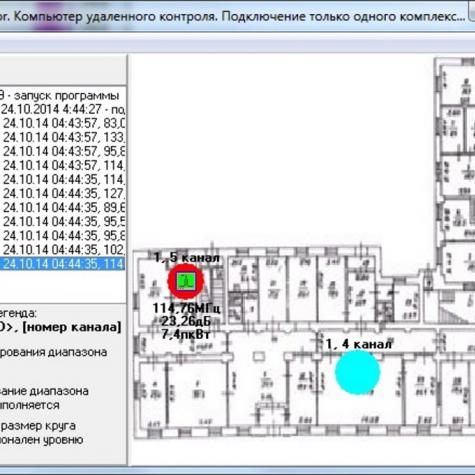Select log row "24.10.14 04:43:57, 133,"
The image size is (475, 475).
pos(63,137)
